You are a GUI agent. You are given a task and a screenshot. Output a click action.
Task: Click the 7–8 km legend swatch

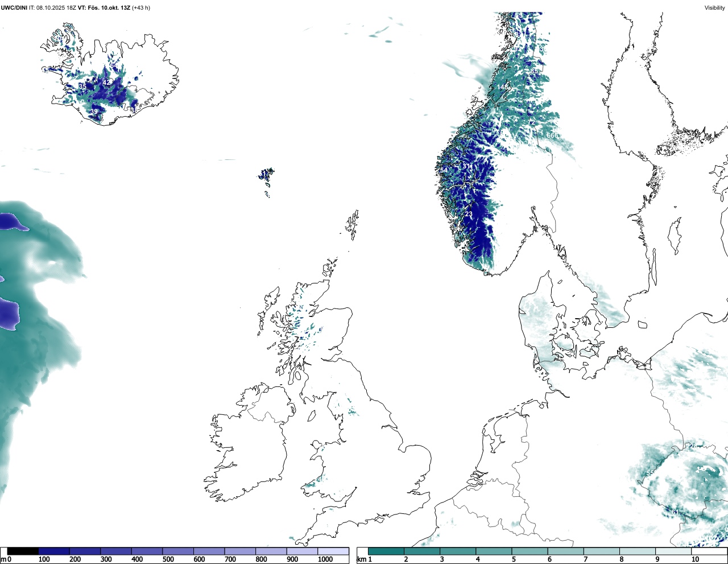click(x=601, y=551)
